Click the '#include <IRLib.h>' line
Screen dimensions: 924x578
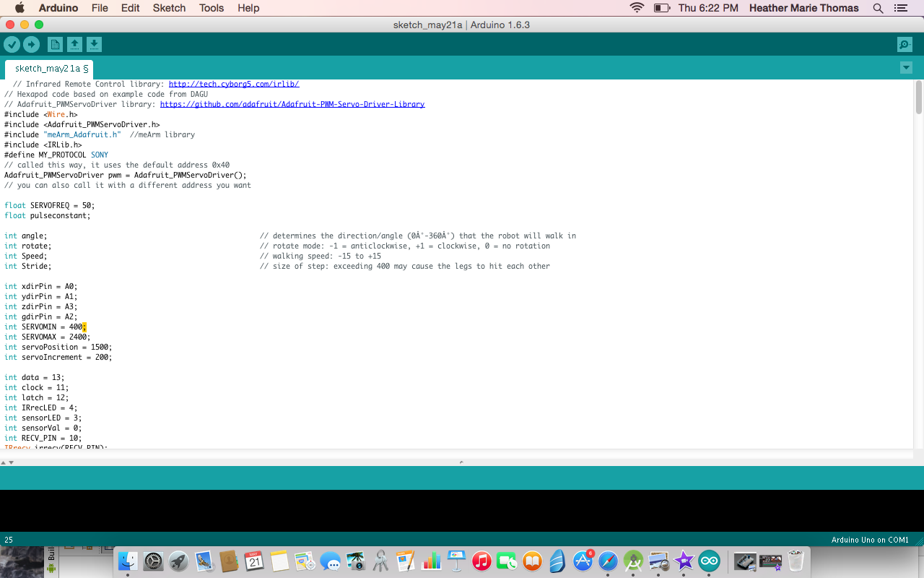point(43,144)
